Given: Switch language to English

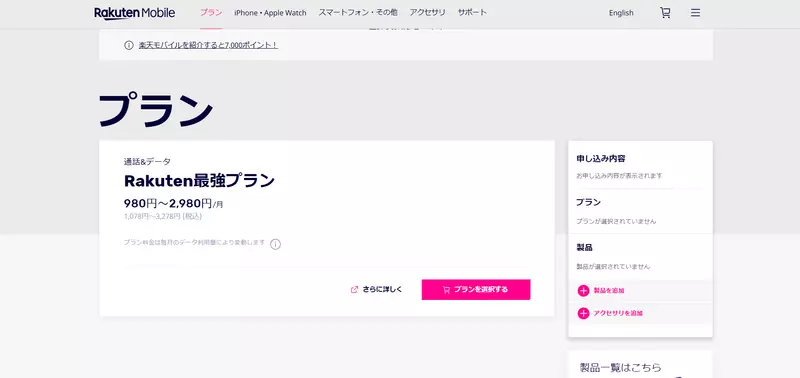Looking at the screenshot, I should click(621, 13).
